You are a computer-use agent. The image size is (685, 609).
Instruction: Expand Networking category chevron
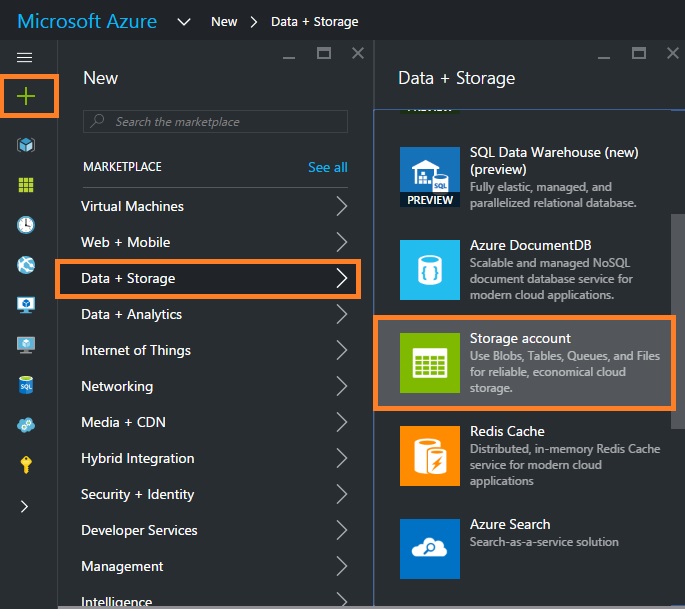tap(342, 387)
